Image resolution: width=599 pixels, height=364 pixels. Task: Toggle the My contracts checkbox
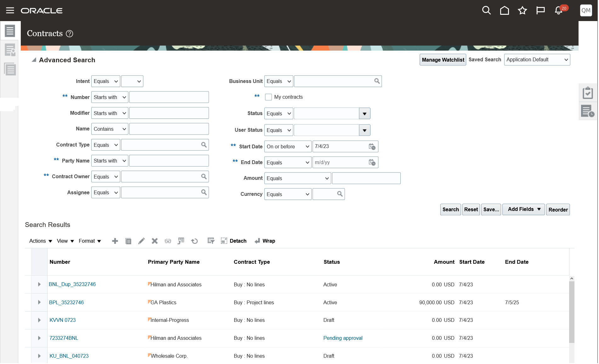[x=268, y=97]
